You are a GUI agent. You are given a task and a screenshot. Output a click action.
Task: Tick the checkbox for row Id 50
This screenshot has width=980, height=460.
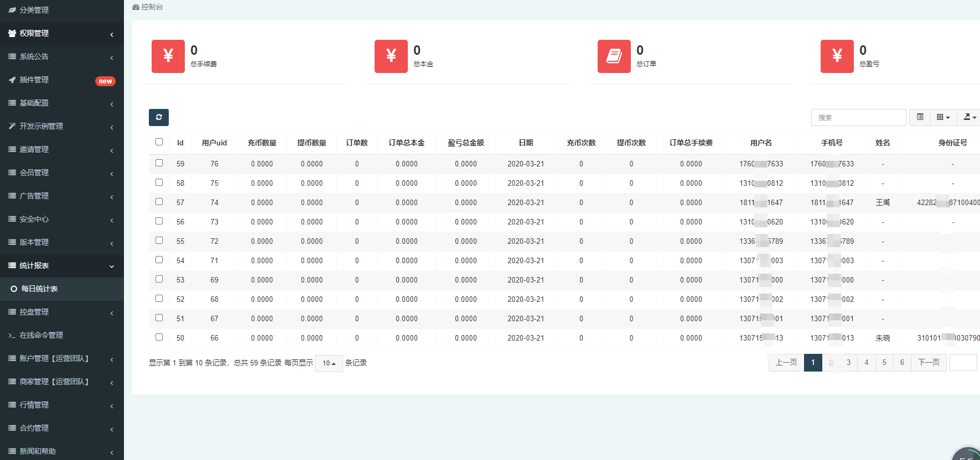click(x=159, y=337)
